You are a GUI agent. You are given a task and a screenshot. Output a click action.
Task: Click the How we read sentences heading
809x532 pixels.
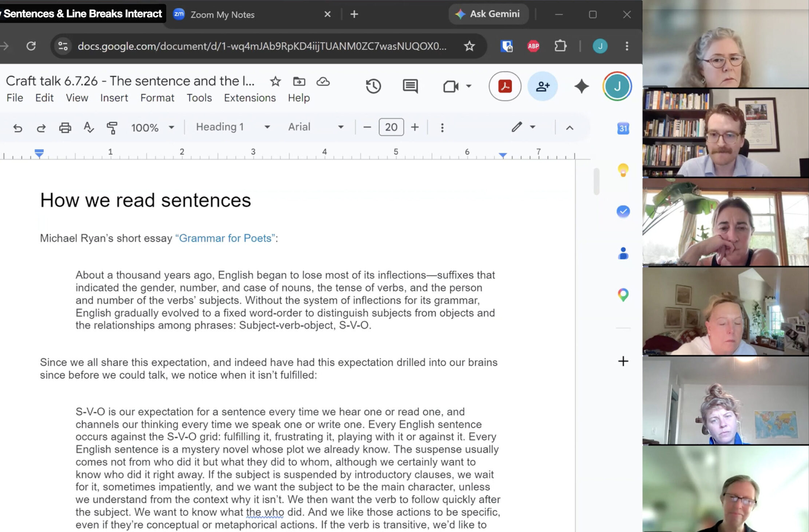145,200
